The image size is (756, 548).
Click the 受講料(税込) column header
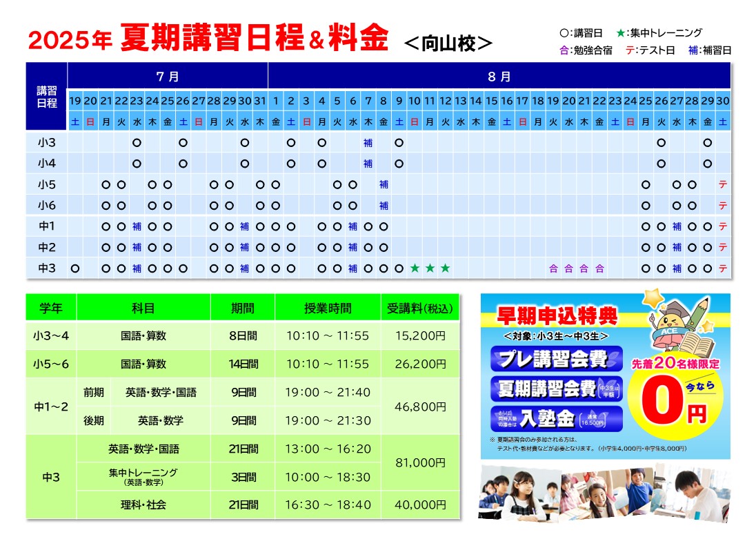pyautogui.click(x=420, y=308)
